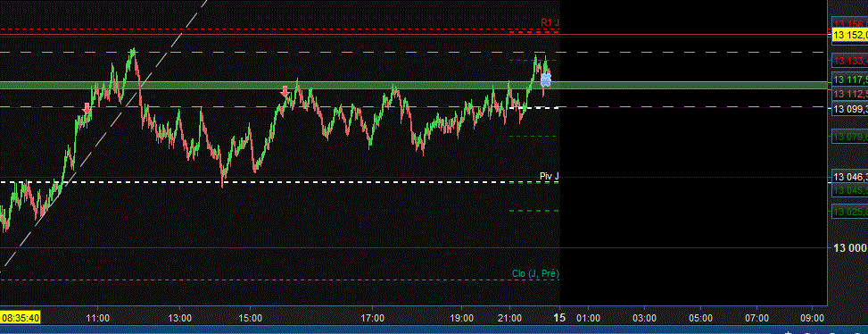Viewport: 868px width, 334px height.
Task: Click the 13 112 price tag on axis
Action: pos(850,94)
